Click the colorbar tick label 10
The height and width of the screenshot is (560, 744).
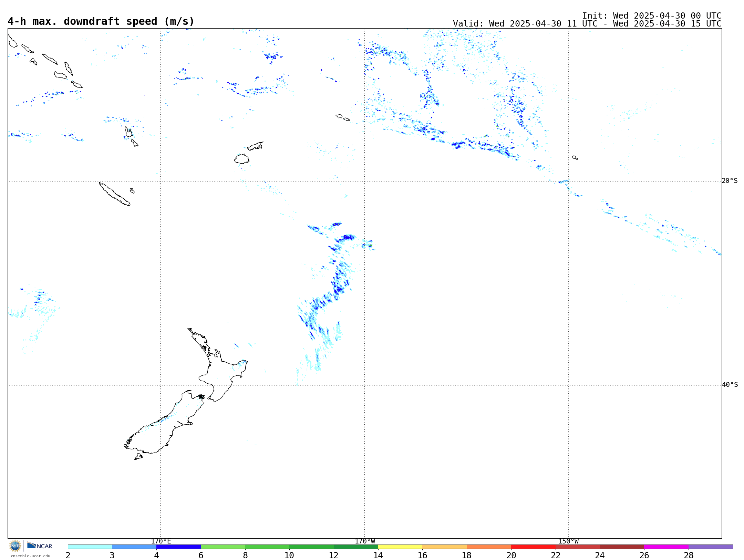click(289, 555)
